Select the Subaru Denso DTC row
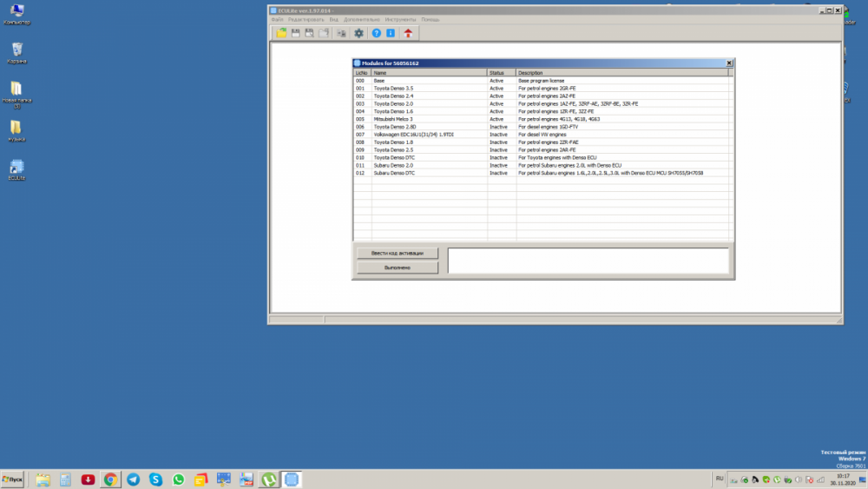The image size is (868, 489). [x=542, y=174]
